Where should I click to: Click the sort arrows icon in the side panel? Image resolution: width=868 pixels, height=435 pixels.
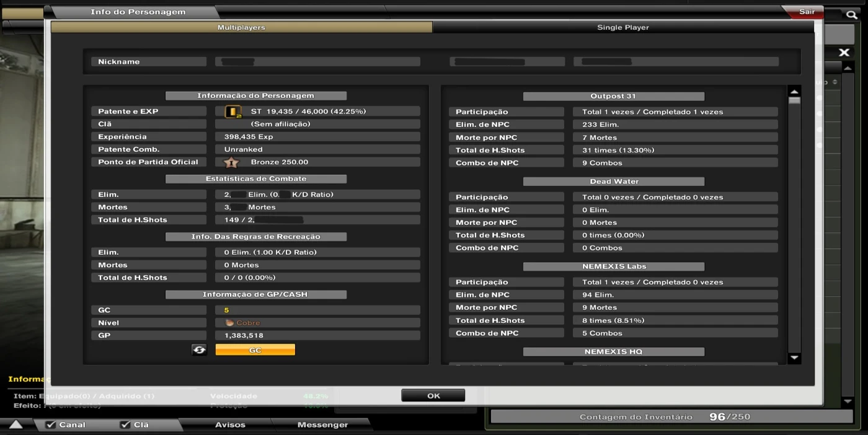(x=835, y=82)
